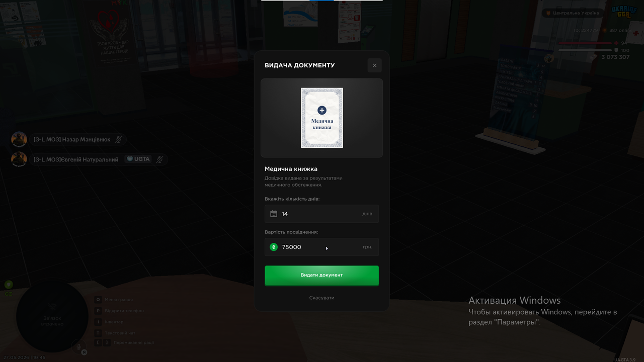
Task: Click the Медична книжка heading text
Action: 291,169
